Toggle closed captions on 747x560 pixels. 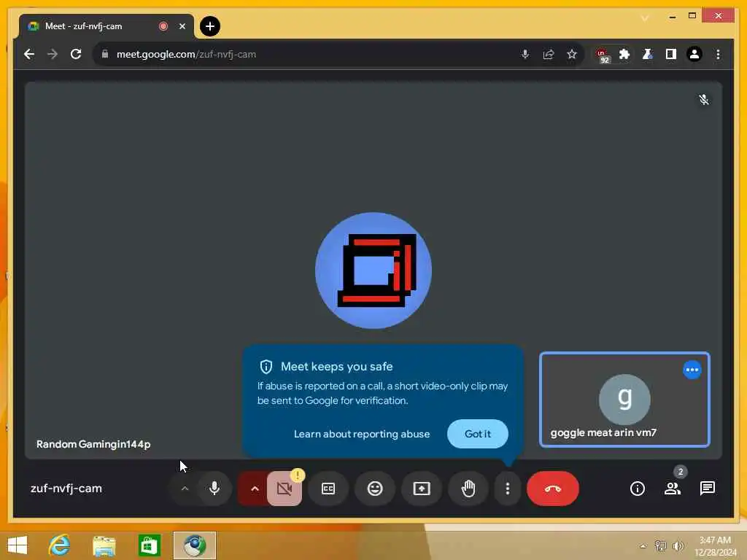tap(328, 489)
